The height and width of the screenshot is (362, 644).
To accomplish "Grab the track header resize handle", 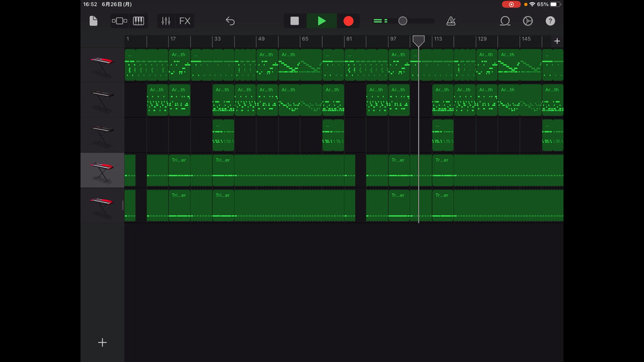I will click(123, 206).
